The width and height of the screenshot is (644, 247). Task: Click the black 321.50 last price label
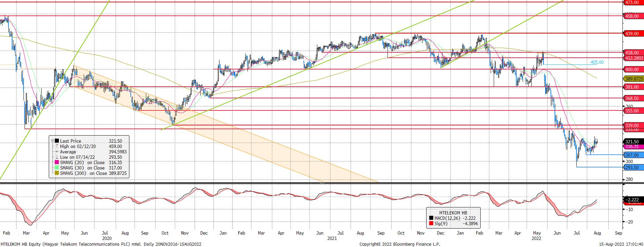[x=634, y=142]
